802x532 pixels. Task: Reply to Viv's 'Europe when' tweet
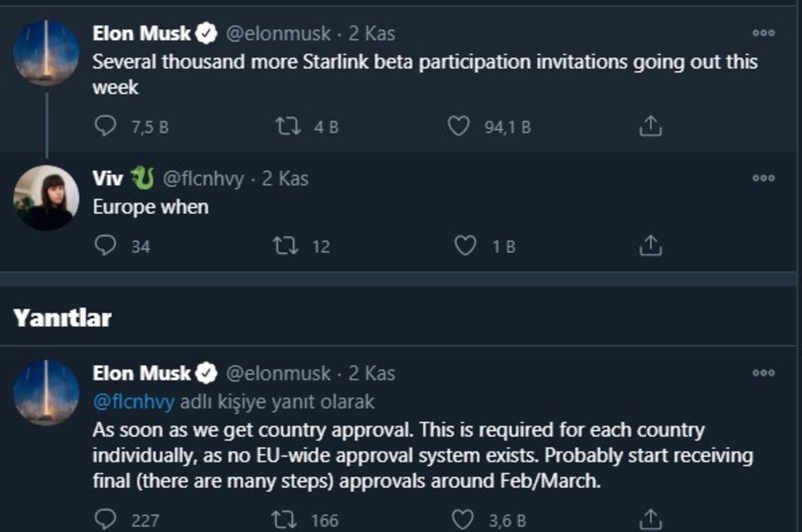(104, 245)
